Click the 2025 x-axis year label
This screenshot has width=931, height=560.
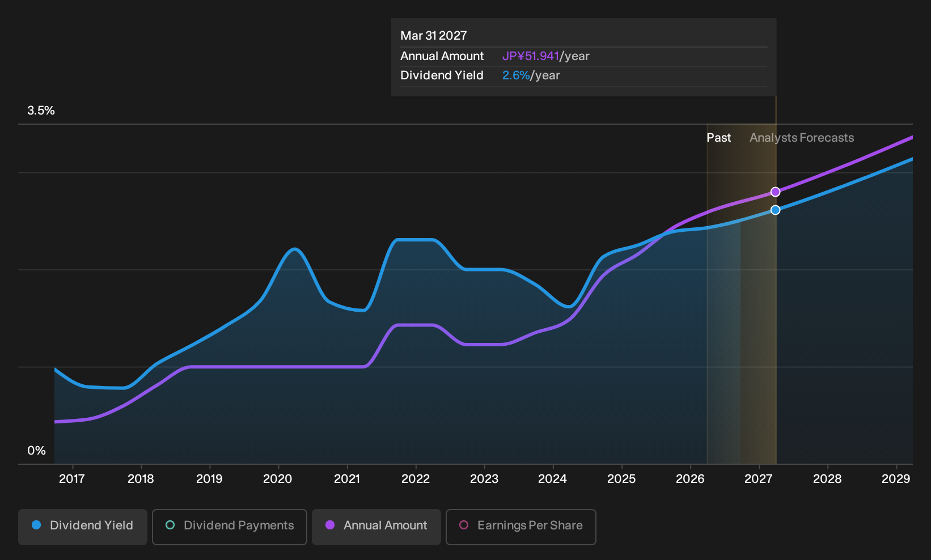click(621, 479)
